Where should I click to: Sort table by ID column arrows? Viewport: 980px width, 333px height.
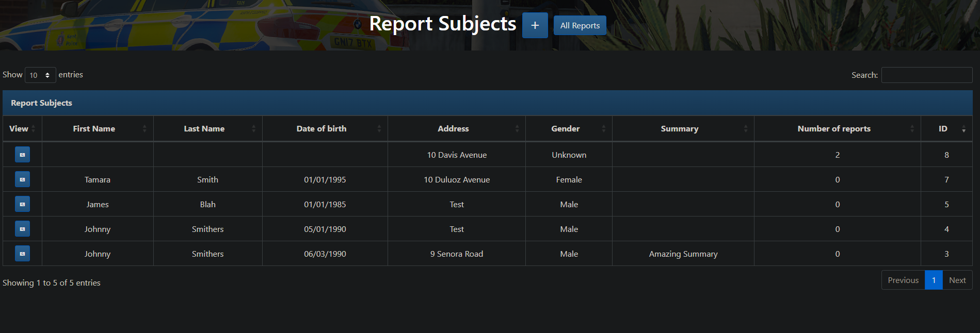963,129
